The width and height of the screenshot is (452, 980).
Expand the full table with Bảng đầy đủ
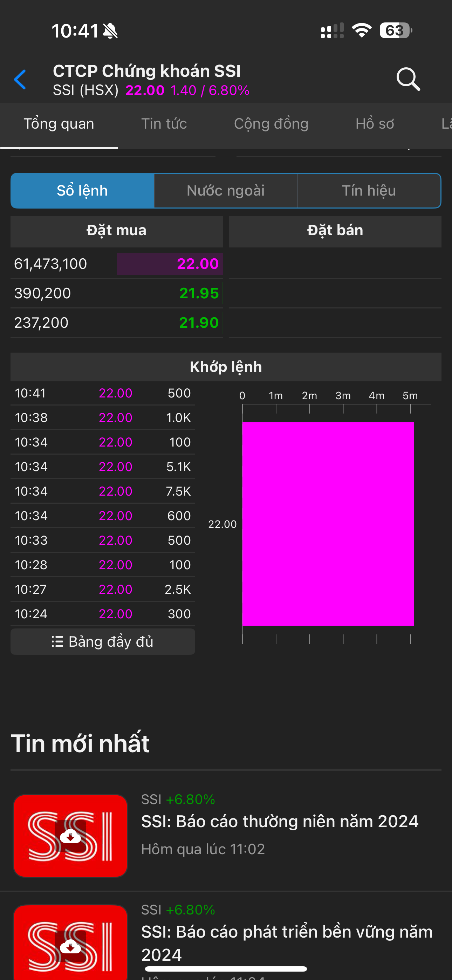pyautogui.click(x=103, y=642)
